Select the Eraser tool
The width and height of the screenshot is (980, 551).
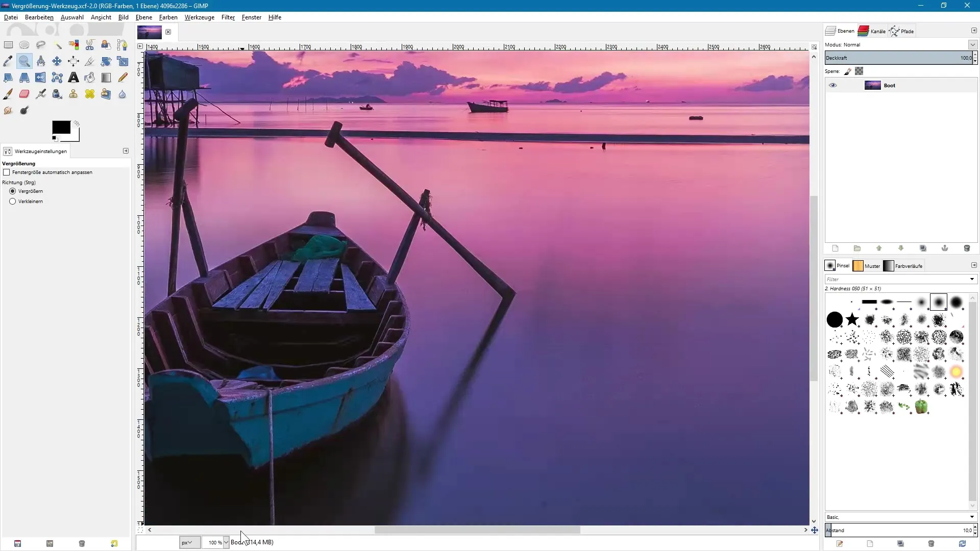tap(24, 94)
